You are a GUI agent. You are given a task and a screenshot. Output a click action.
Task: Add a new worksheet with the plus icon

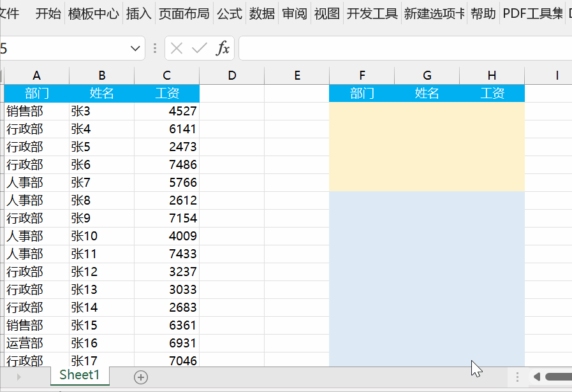pyautogui.click(x=140, y=377)
